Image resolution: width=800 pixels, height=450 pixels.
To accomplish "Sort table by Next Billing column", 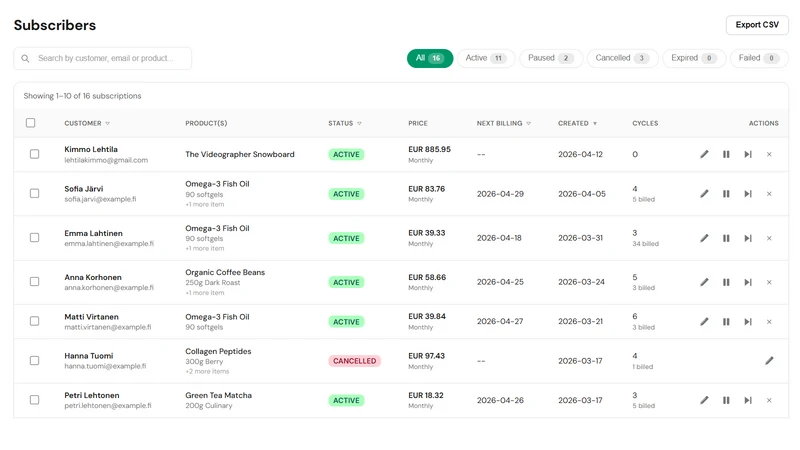I will 504,123.
